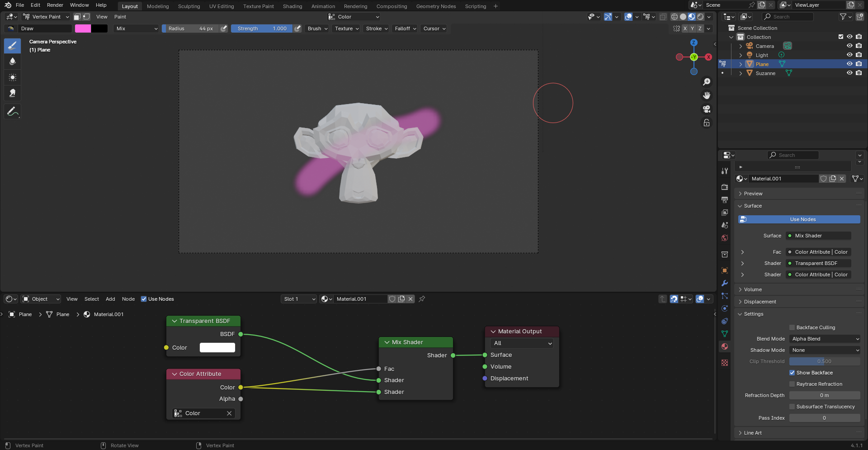Screen dimensions: 868x450
Task: Select the Smear vertex paint tool
Action: click(x=12, y=93)
